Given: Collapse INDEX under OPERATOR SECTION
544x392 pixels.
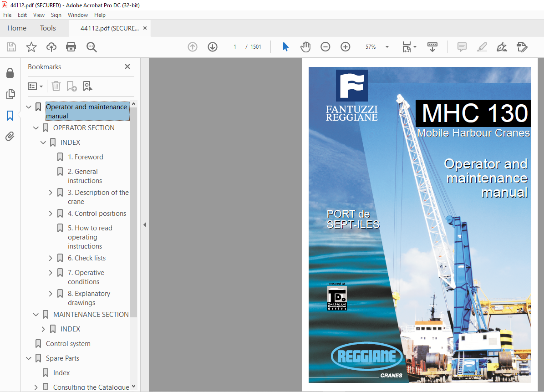Looking at the screenshot, I should (x=43, y=142).
